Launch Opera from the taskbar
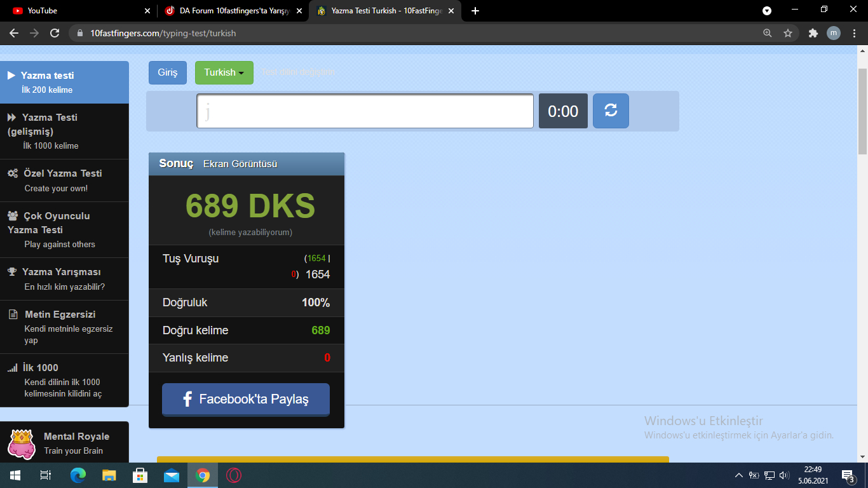868x488 pixels. 234,475
